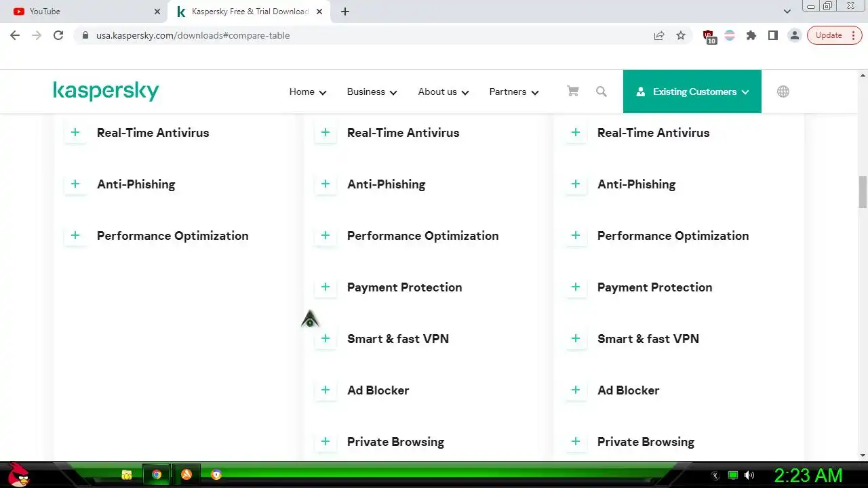Expand Ad Blocker in middle column
Screen dimensions: 868x488
click(325, 390)
